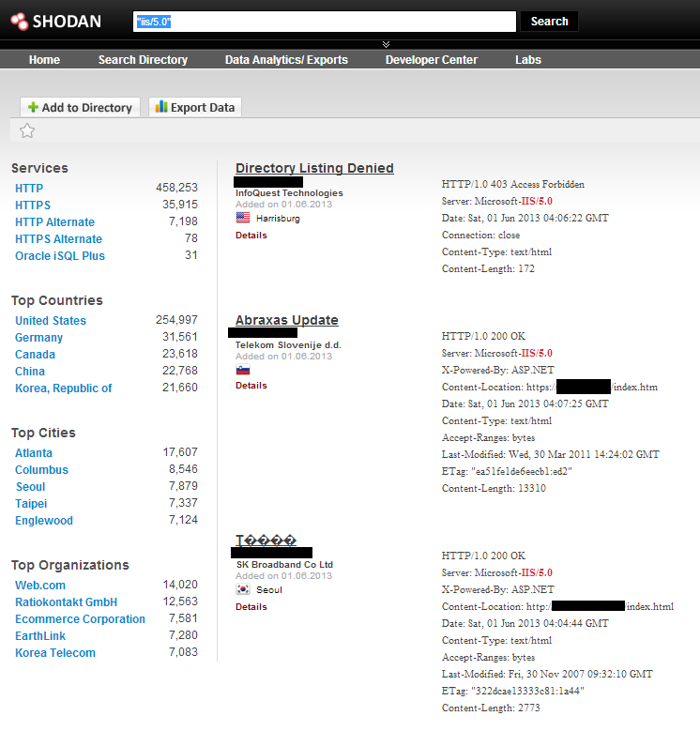This screenshot has width=700, height=731.
Task: Open Details for Telekom Slovenije result
Action: click(x=251, y=386)
